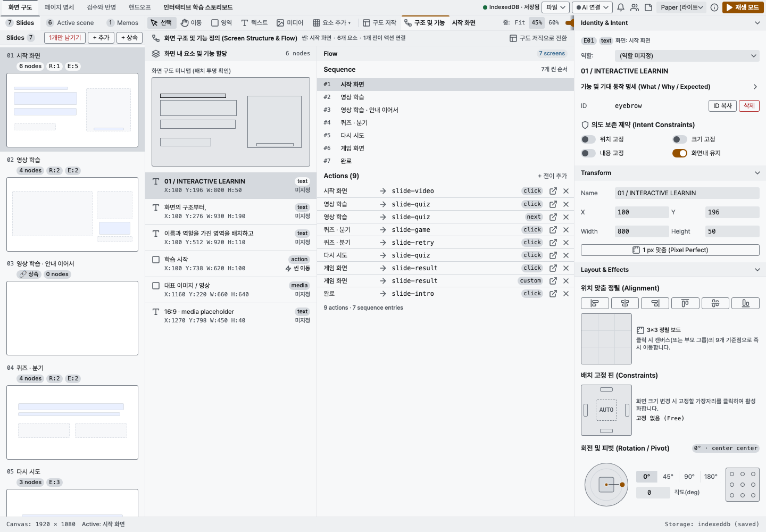766x532 pixels.
Task: Align elements to vertical middle
Action: [715, 303]
